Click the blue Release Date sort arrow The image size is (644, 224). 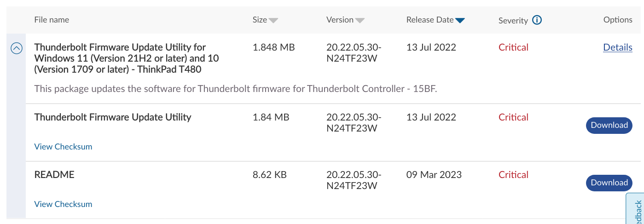pyautogui.click(x=460, y=20)
